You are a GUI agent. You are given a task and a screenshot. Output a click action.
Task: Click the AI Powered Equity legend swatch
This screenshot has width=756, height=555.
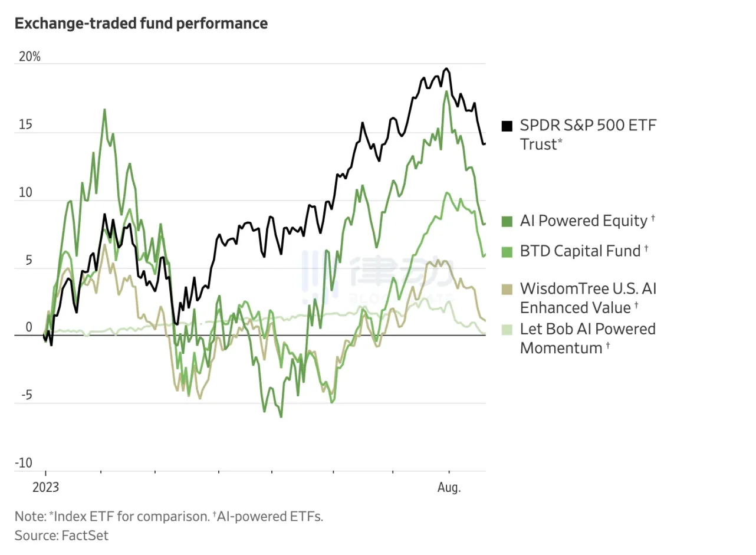pos(507,221)
